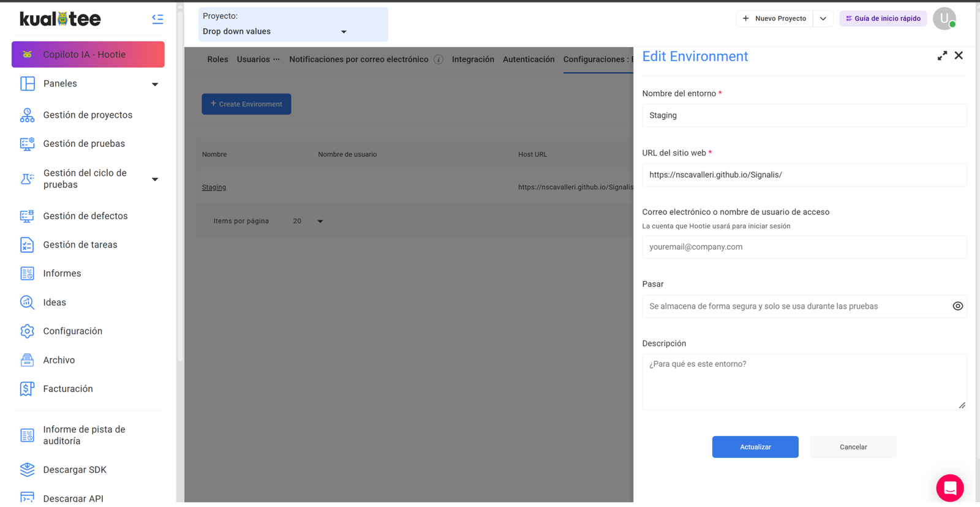
Task: Click the Create Environment button
Action: point(246,104)
